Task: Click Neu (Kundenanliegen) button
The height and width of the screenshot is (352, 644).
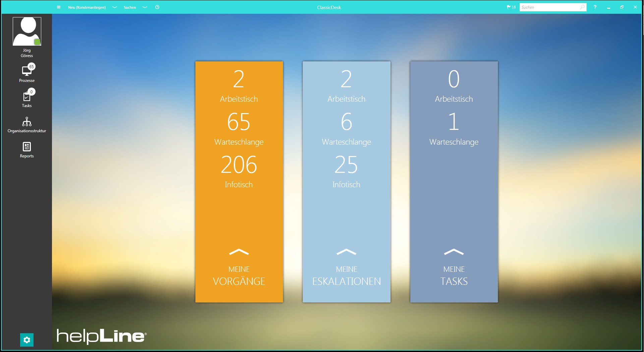Action: click(87, 7)
